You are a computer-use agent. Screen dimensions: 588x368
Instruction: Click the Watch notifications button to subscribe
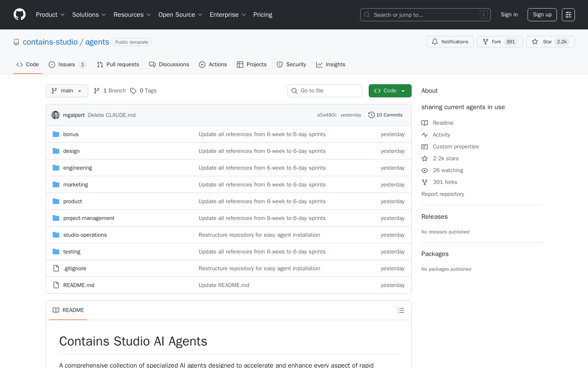450,41
